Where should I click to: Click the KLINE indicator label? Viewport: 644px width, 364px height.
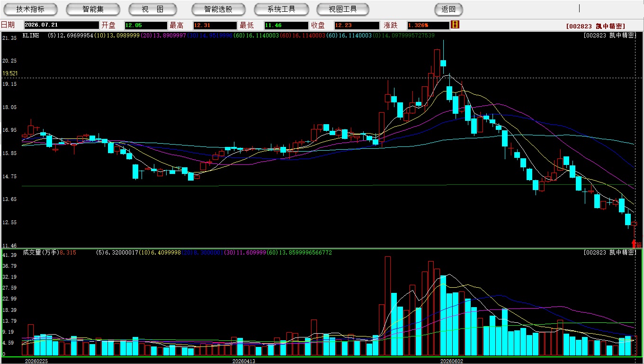31,36
